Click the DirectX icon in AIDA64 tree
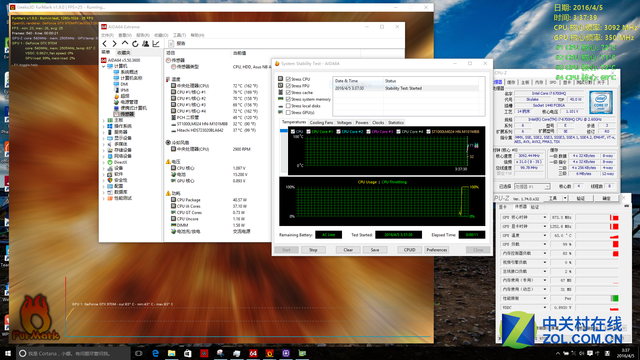This screenshot has width=640, height=360. point(110,162)
